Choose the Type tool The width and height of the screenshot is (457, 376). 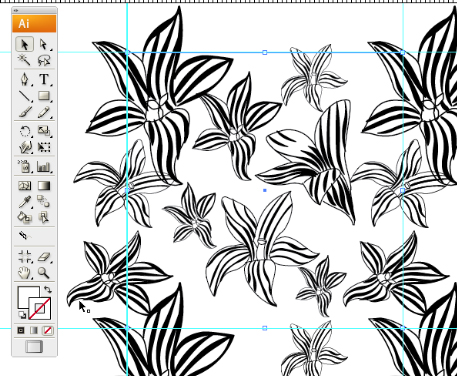44,79
